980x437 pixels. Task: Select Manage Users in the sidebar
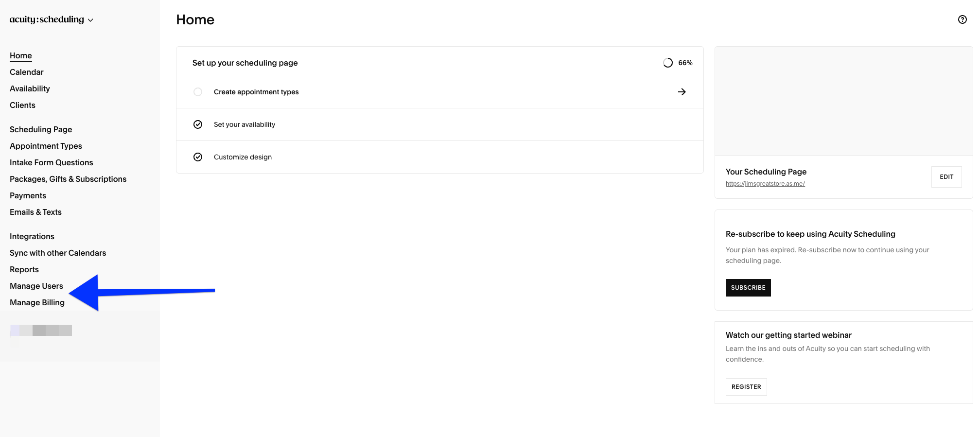point(36,286)
